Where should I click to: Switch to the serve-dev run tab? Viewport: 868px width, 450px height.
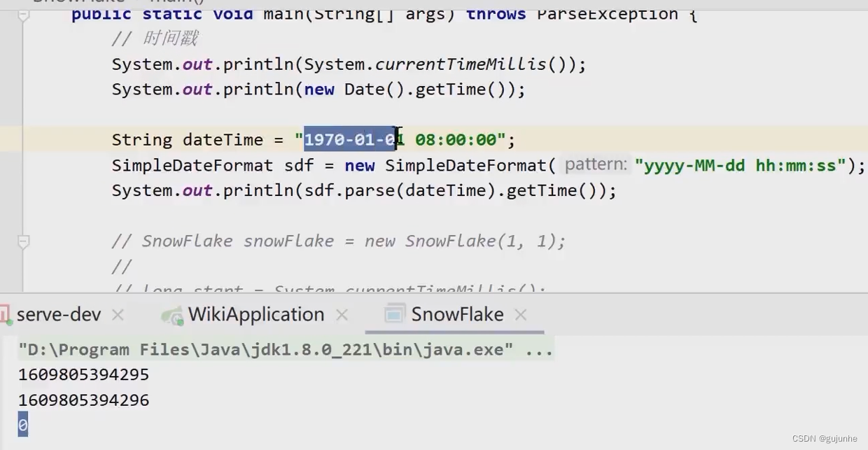(x=59, y=315)
